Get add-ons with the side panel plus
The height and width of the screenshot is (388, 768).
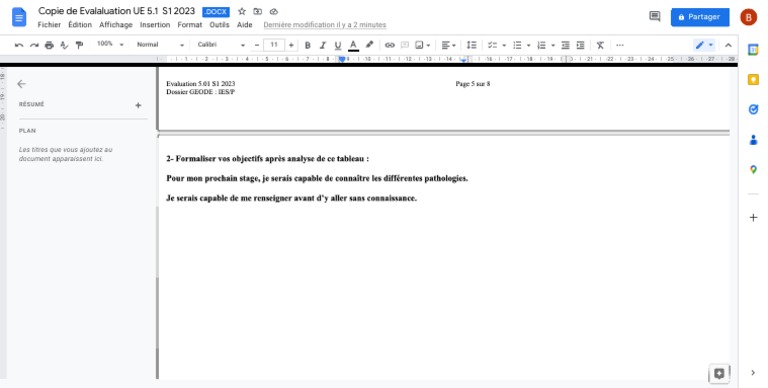753,217
